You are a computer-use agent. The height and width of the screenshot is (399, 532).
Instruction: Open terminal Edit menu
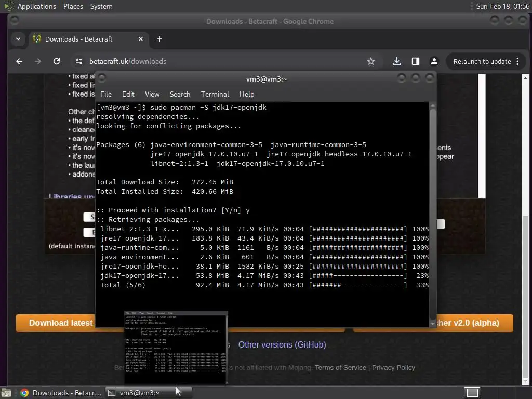(128, 95)
